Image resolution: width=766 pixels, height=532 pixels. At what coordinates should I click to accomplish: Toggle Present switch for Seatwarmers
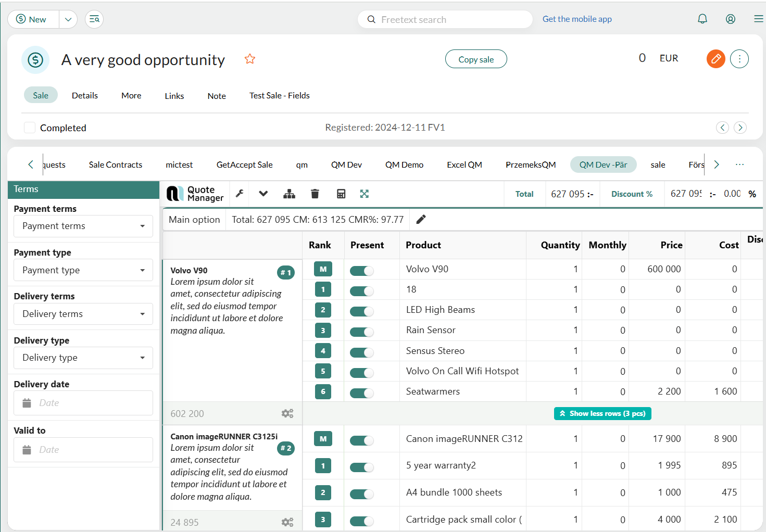click(362, 393)
